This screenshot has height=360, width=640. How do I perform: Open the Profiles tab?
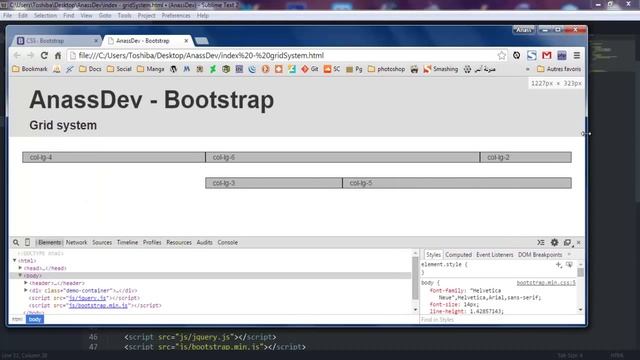152,242
